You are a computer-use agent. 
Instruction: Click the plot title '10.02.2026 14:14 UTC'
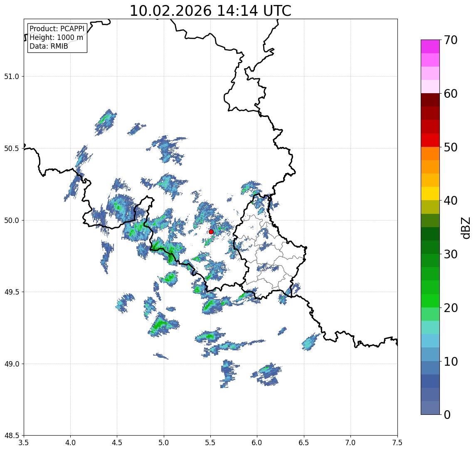[x=210, y=11]
